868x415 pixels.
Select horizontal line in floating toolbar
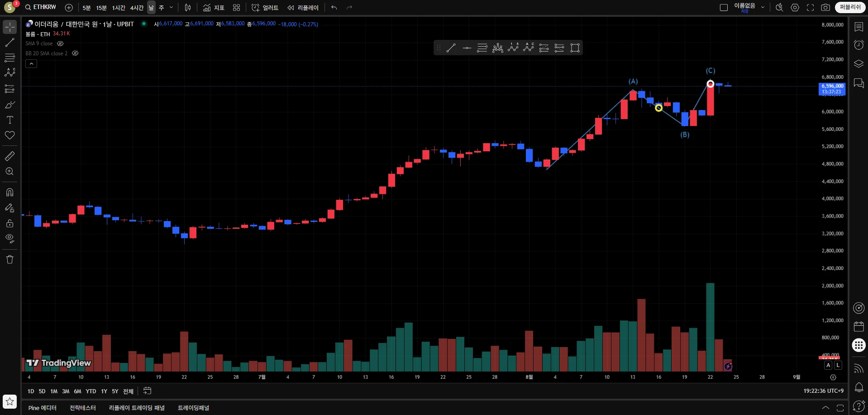(x=467, y=48)
